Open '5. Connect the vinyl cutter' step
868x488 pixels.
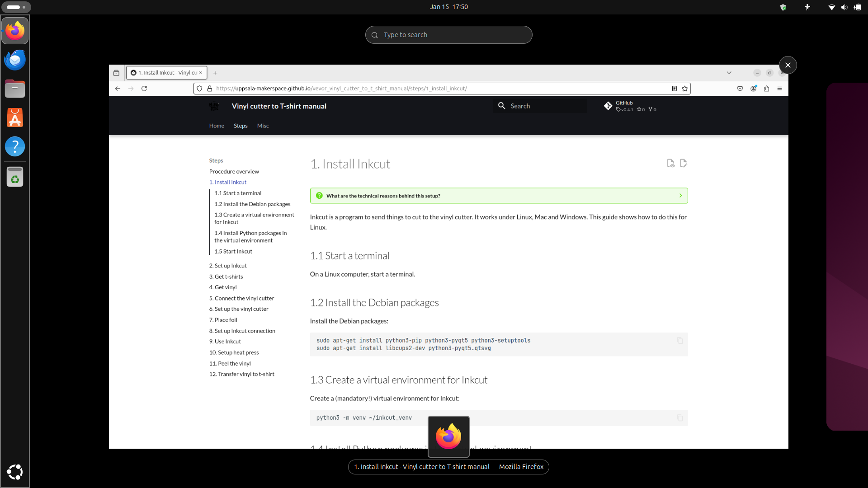point(242,299)
